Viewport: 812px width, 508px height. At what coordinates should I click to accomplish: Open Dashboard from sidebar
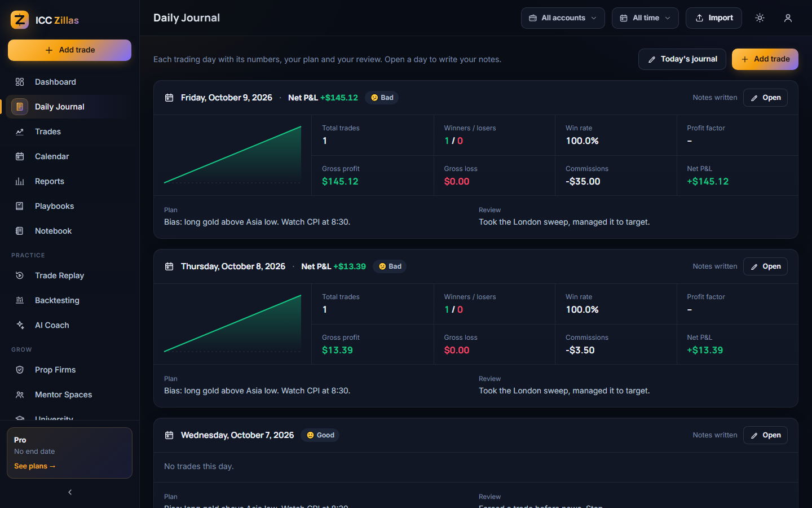[x=69, y=82]
